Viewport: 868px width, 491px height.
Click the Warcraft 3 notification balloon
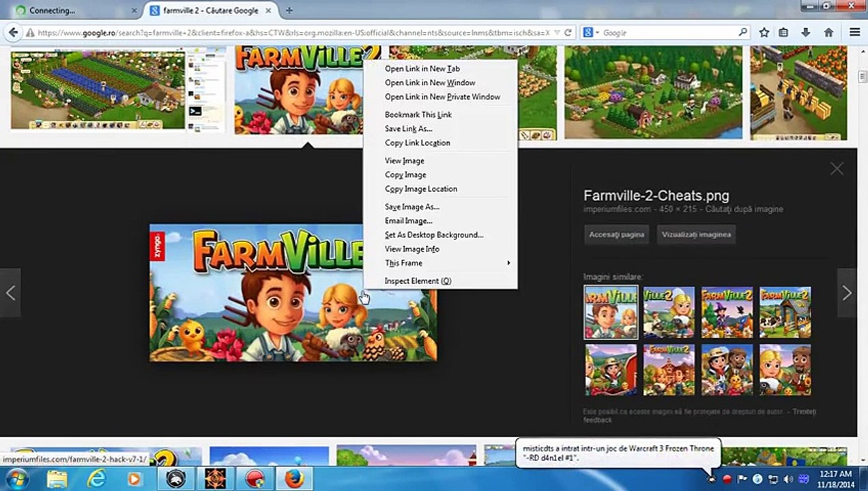(618, 453)
